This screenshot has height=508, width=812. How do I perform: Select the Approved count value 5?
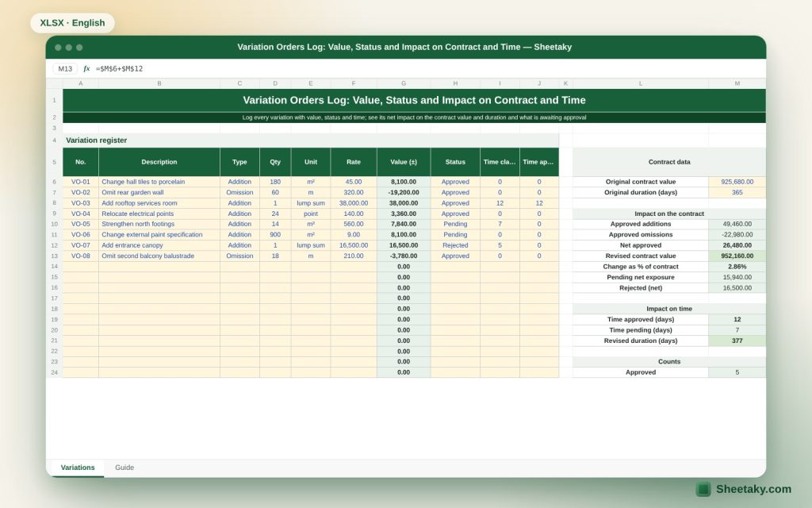737,372
